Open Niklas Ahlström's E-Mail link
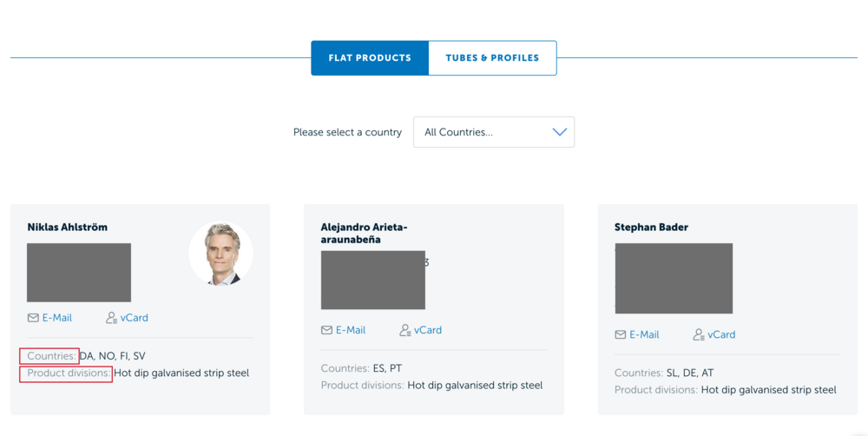Screen dimensions: 868x436 (57, 318)
